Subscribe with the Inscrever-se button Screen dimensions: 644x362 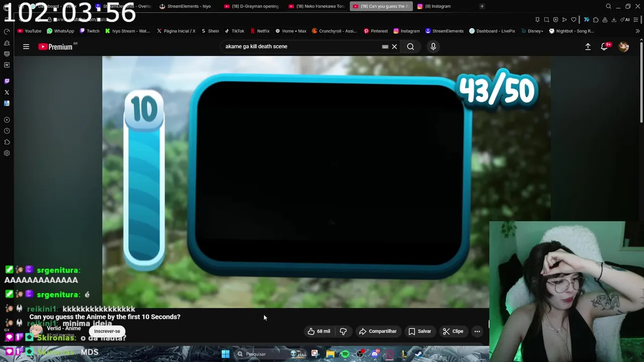tap(107, 331)
